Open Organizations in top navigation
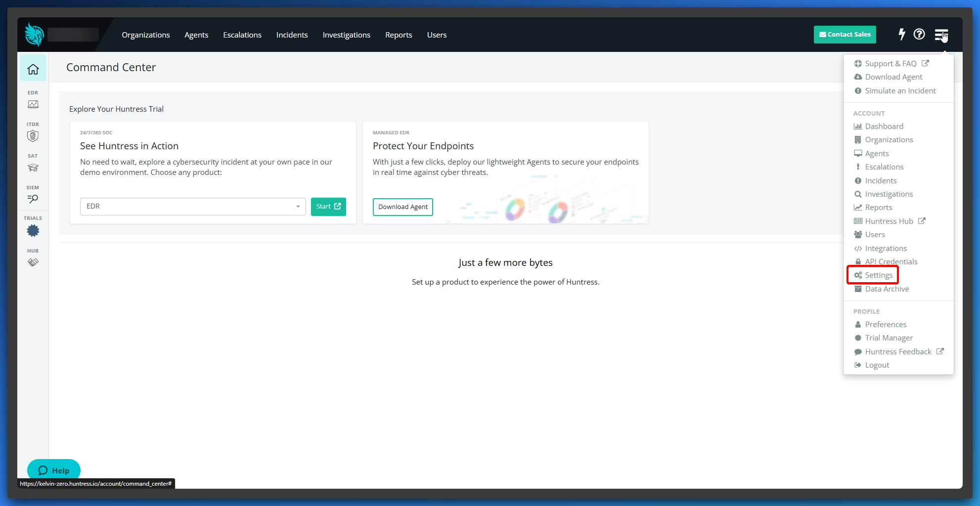Image resolution: width=980 pixels, height=506 pixels. 146,35
